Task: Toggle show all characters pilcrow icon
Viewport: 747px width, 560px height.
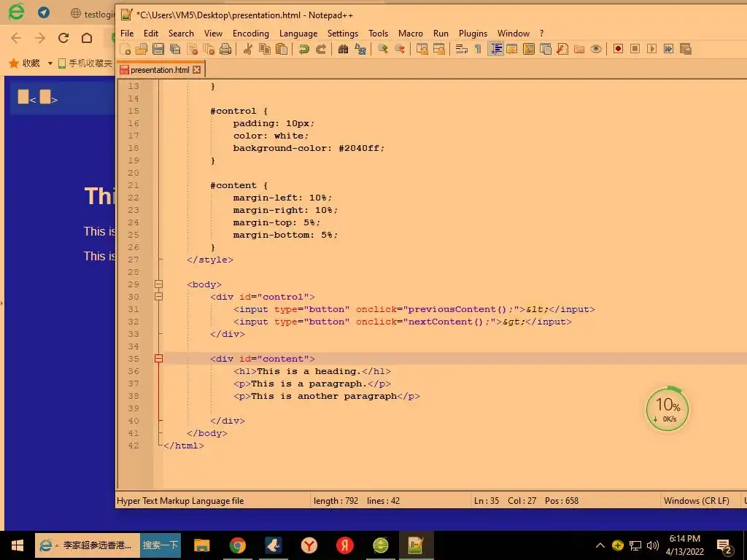Action: point(478,49)
